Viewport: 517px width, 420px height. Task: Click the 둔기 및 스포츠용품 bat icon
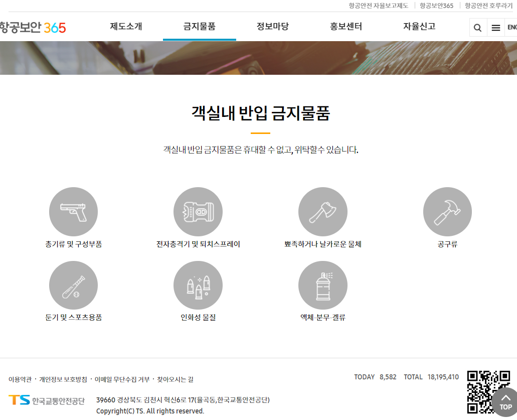pyautogui.click(x=73, y=285)
